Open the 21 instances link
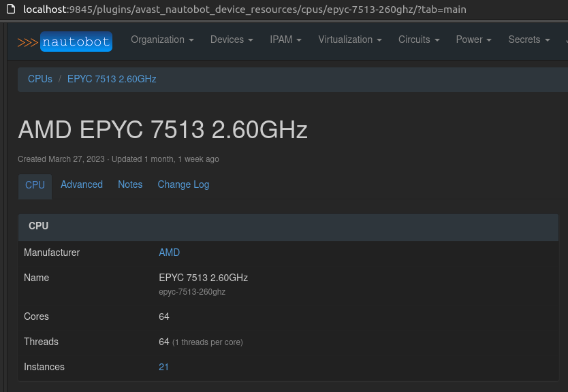This screenshot has height=392, width=568. click(163, 367)
